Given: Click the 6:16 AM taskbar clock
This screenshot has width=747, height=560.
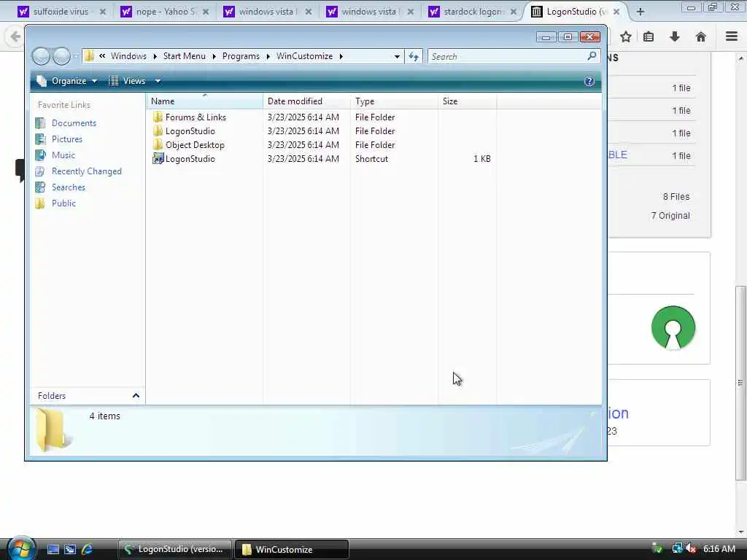Looking at the screenshot, I should click(x=719, y=549).
